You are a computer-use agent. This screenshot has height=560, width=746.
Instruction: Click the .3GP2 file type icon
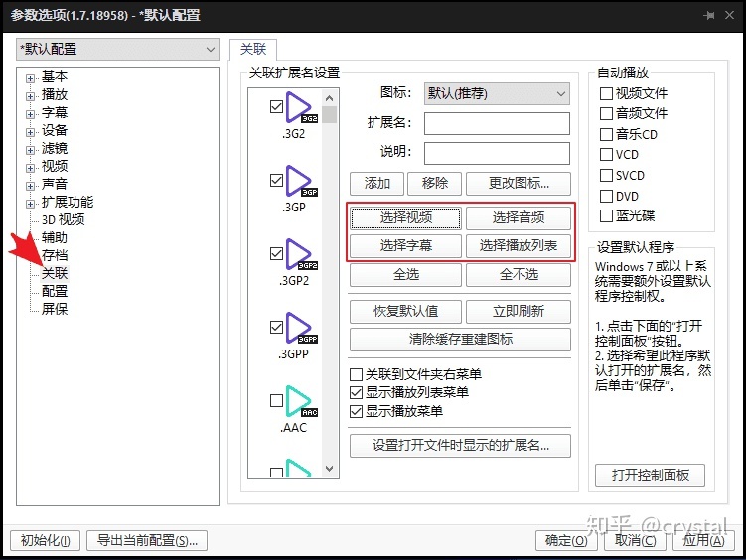(x=301, y=254)
